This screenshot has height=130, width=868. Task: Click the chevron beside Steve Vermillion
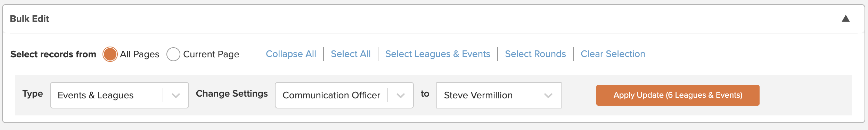coord(548,95)
